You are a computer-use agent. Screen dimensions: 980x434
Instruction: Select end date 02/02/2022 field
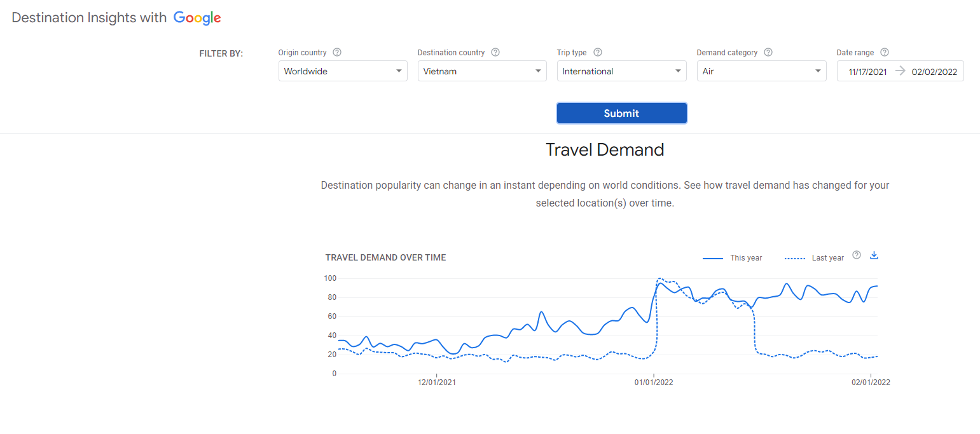(934, 72)
